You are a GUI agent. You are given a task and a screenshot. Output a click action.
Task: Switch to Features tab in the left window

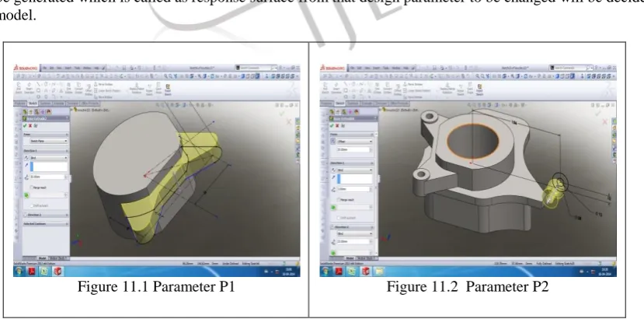click(20, 103)
